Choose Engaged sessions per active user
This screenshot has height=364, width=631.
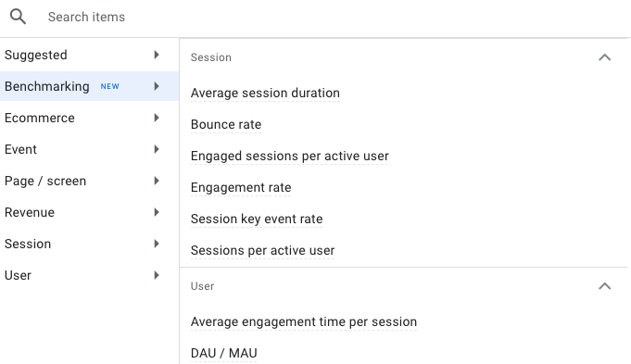[290, 156]
